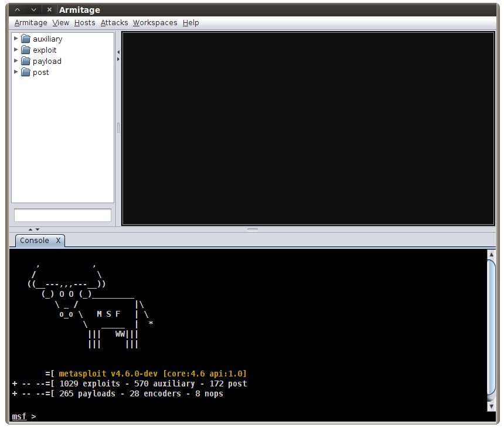The width and height of the screenshot is (504, 428).
Task: Open the View menu
Action: [60, 23]
